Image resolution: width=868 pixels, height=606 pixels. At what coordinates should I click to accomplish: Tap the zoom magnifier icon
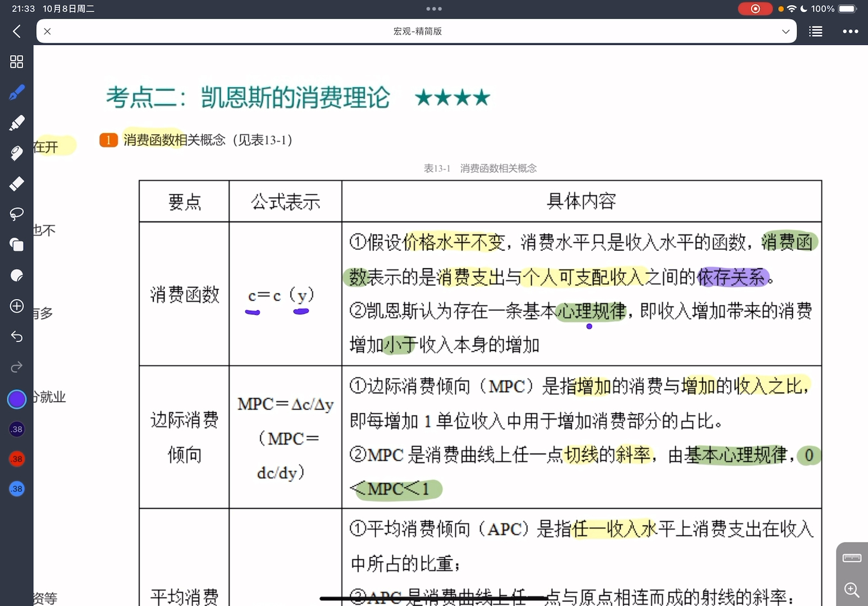(852, 590)
